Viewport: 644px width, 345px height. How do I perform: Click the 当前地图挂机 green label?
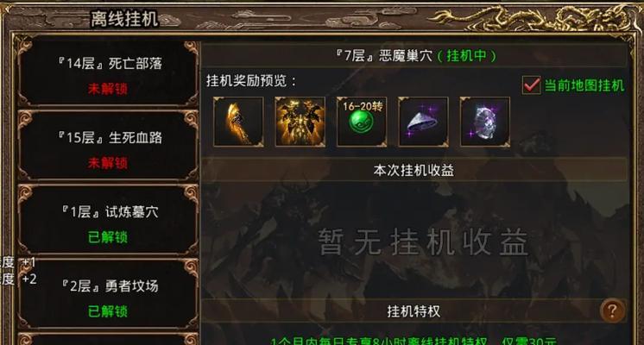pyautogui.click(x=584, y=85)
